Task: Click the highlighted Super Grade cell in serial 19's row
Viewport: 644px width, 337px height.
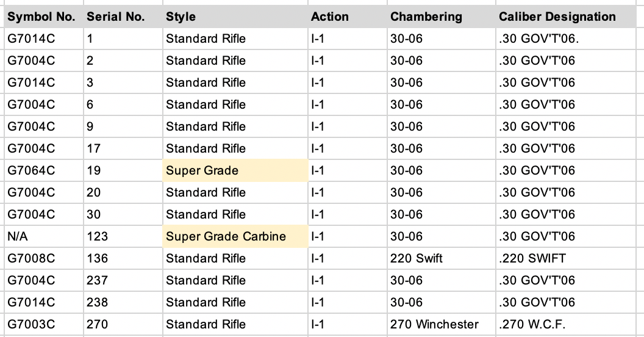Action: [235, 170]
